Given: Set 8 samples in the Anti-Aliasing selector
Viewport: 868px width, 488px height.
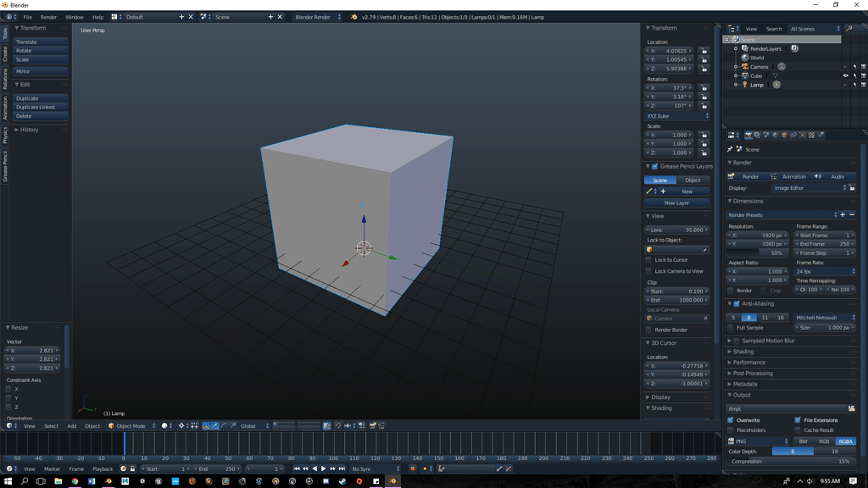Looking at the screenshot, I should [x=748, y=317].
